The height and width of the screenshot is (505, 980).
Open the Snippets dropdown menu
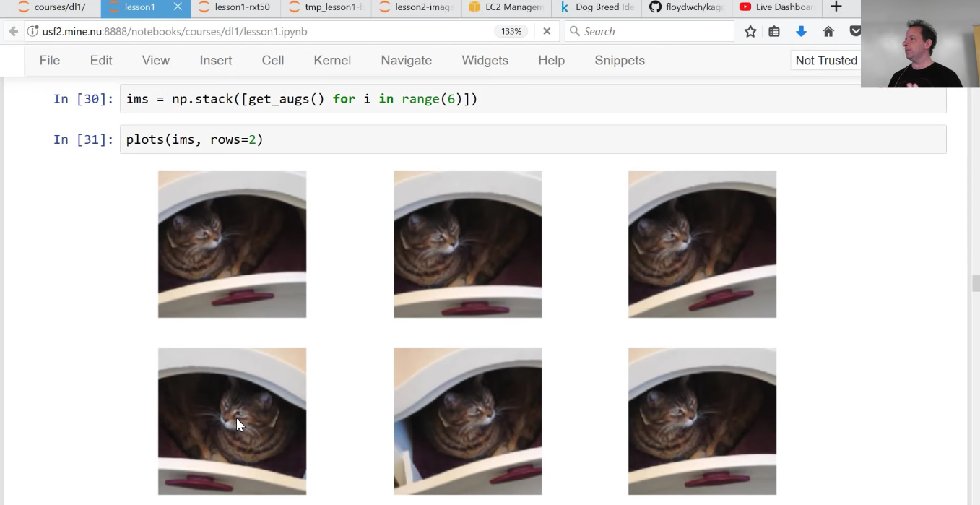pos(619,61)
